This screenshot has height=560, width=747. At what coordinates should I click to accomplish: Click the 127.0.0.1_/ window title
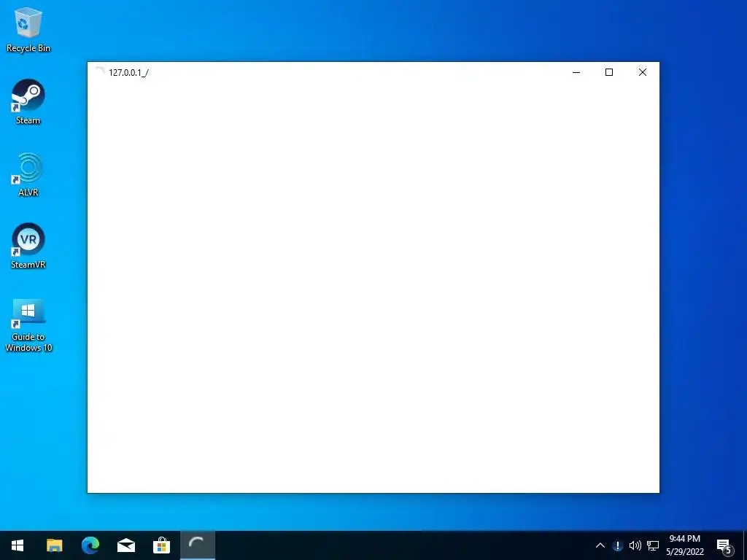coord(128,73)
